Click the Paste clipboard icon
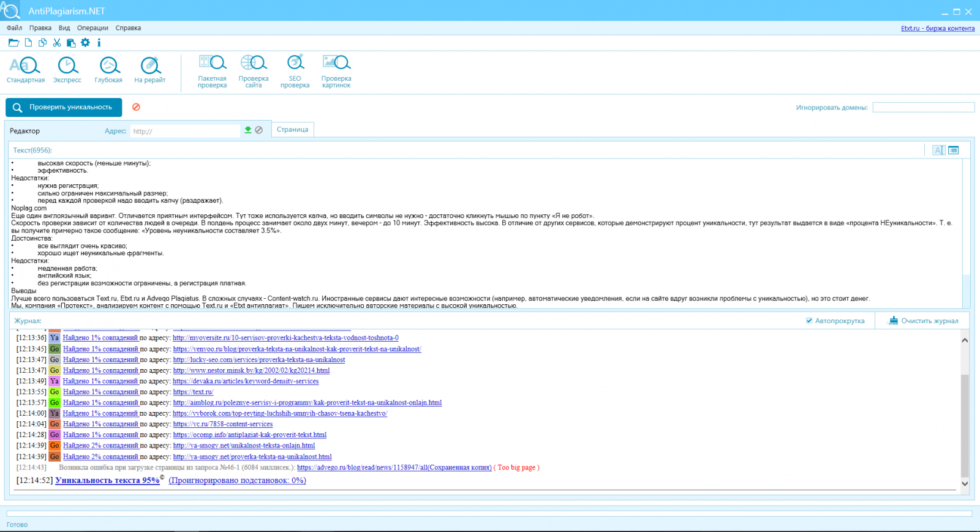 tap(71, 43)
